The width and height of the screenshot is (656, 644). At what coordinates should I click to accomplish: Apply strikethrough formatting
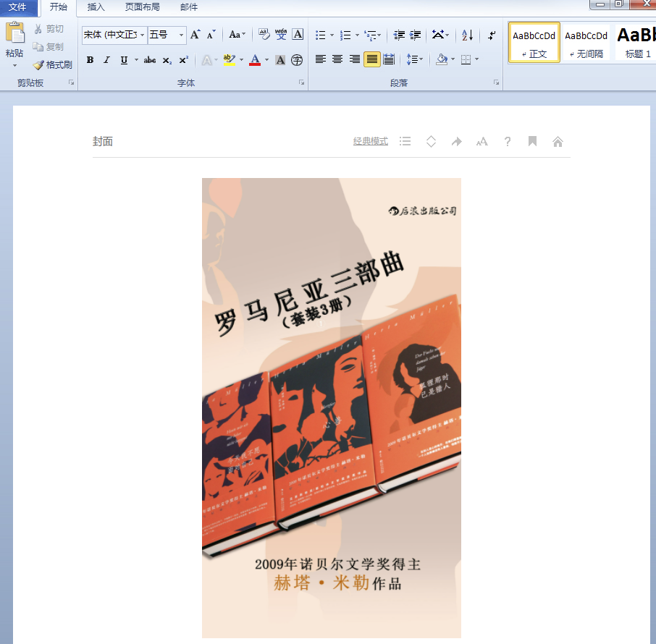coord(150,60)
